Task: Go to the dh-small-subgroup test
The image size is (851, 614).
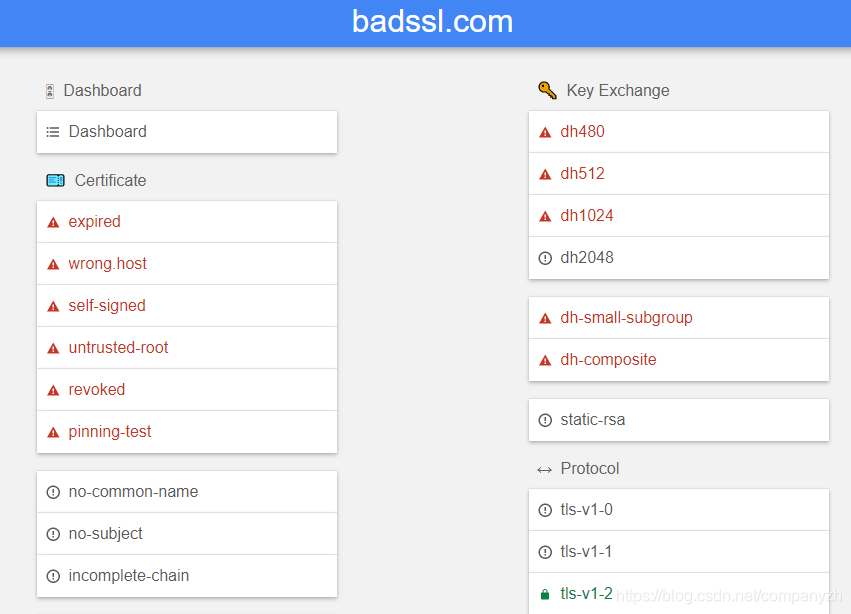Action: (626, 318)
